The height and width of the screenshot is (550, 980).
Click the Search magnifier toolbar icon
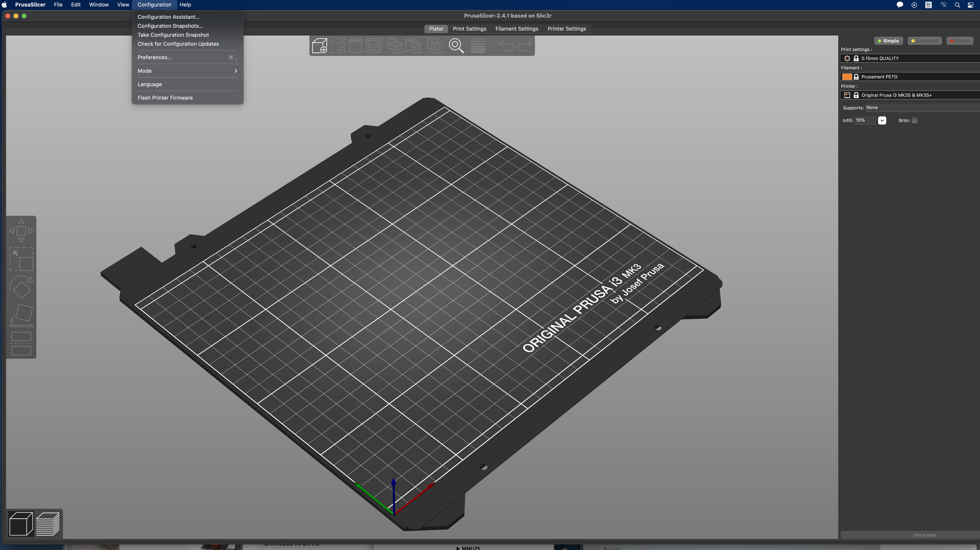click(x=456, y=46)
